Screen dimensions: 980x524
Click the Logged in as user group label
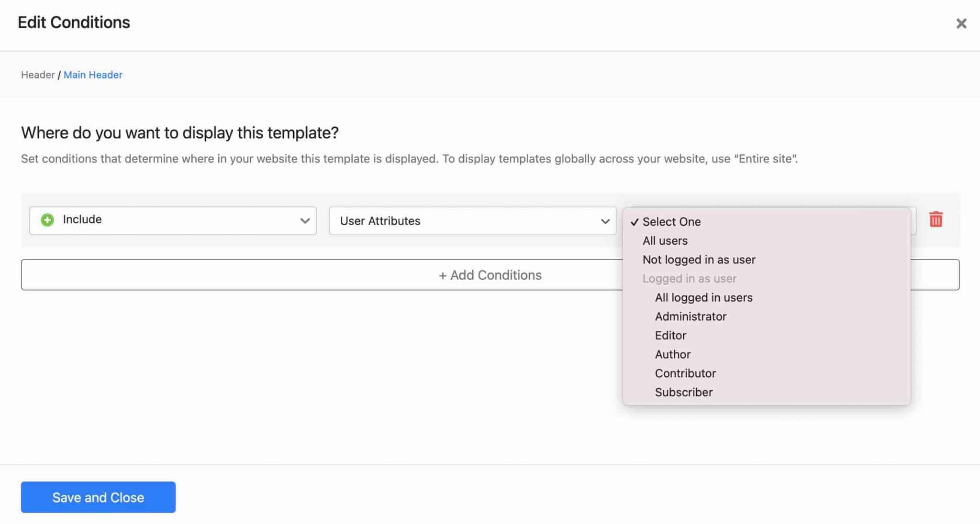point(689,279)
